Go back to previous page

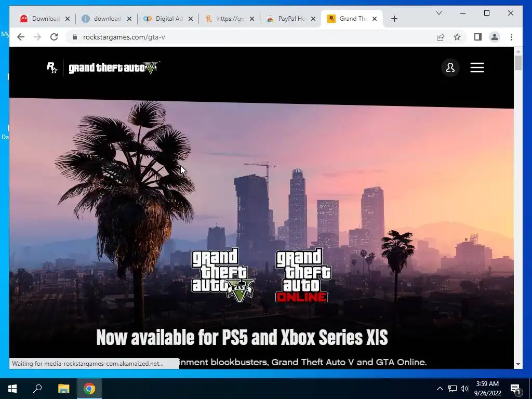(21, 37)
